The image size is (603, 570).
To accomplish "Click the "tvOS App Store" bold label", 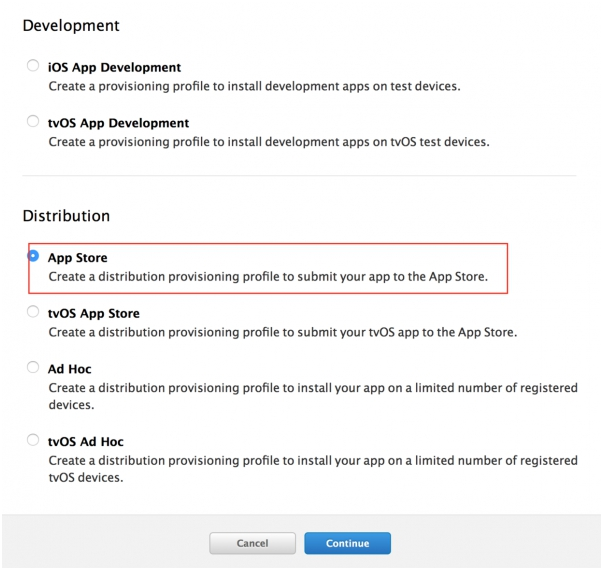I will (x=93, y=313).
